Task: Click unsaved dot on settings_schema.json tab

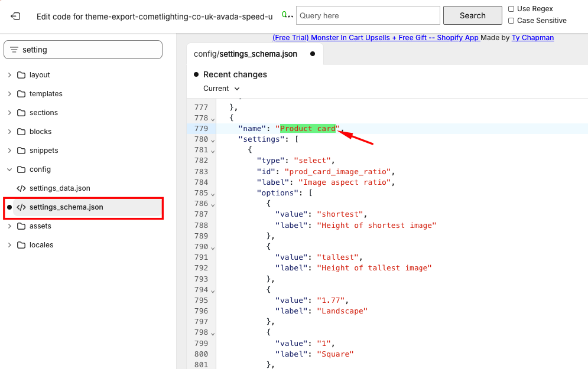Action: [313, 54]
